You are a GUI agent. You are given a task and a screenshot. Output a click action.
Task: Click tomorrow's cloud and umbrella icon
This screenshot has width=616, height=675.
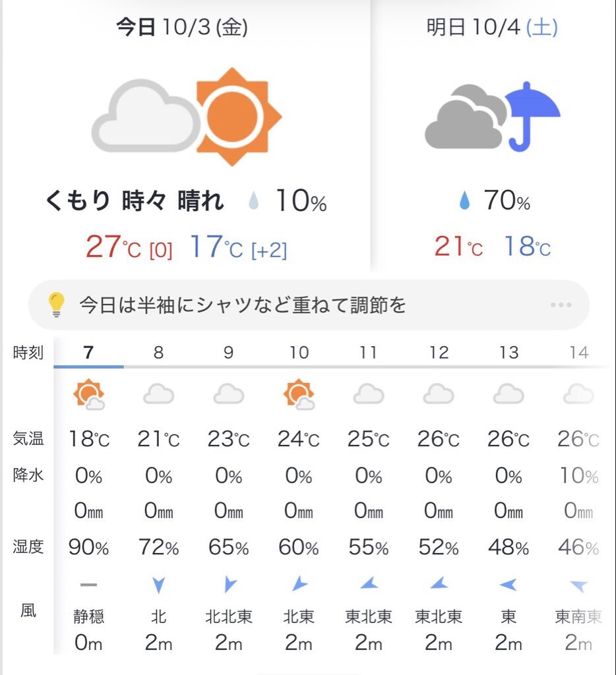point(492,117)
